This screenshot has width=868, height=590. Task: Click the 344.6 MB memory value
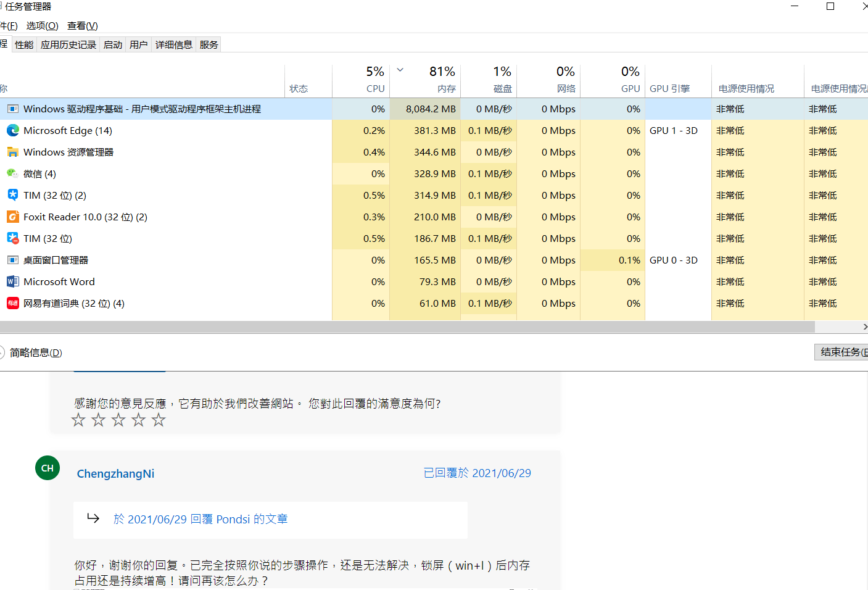pyautogui.click(x=435, y=152)
